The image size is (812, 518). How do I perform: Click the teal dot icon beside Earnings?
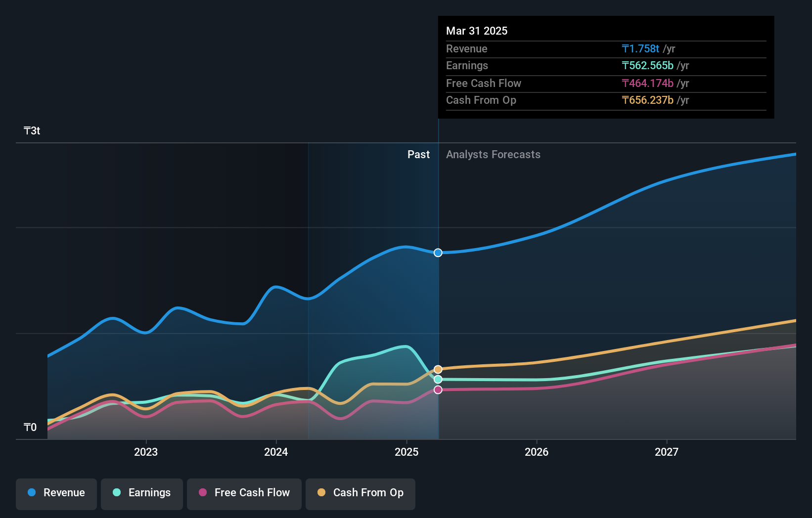(x=116, y=493)
